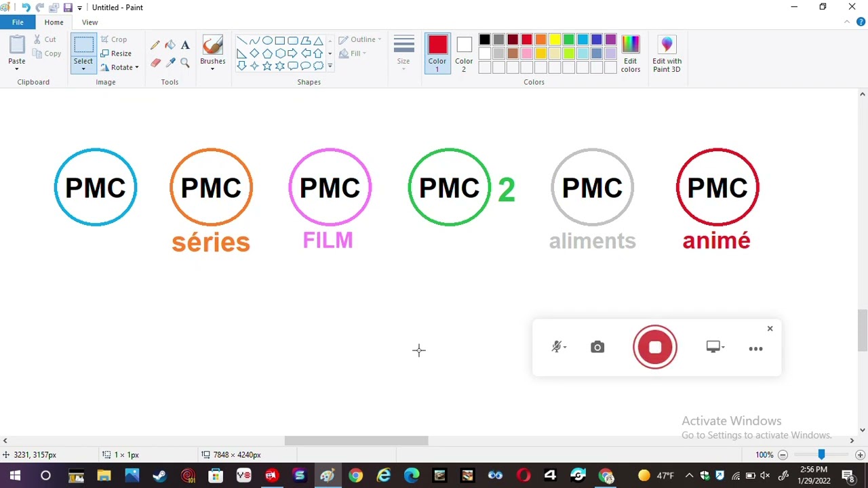Choose the Cloud callout shape

pyautogui.click(x=319, y=66)
